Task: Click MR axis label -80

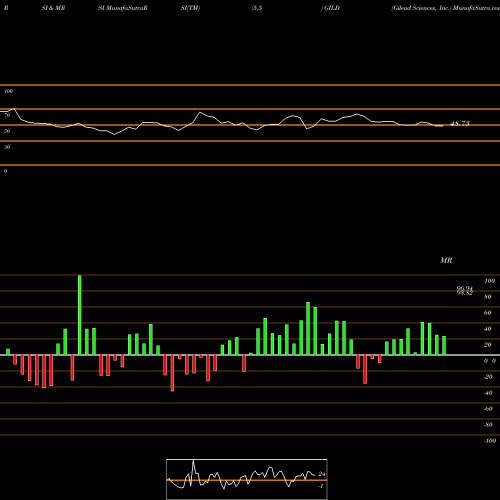Action: click(488, 425)
